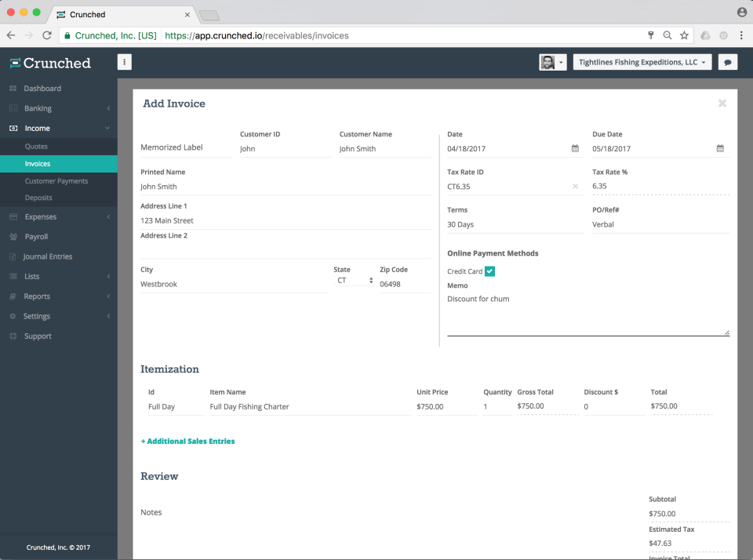This screenshot has height=560, width=753.
Task: Open the Tightlines Fishing Expeditions company dropdown
Action: tap(642, 63)
